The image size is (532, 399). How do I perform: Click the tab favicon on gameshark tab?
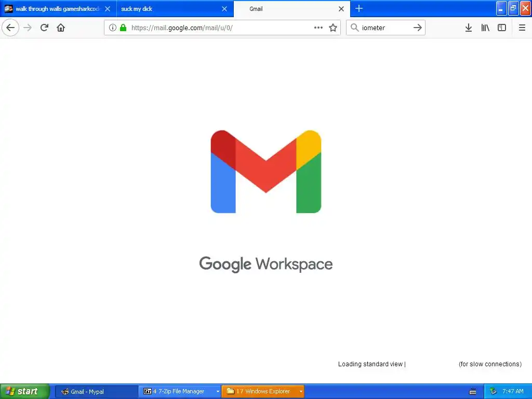click(8, 9)
